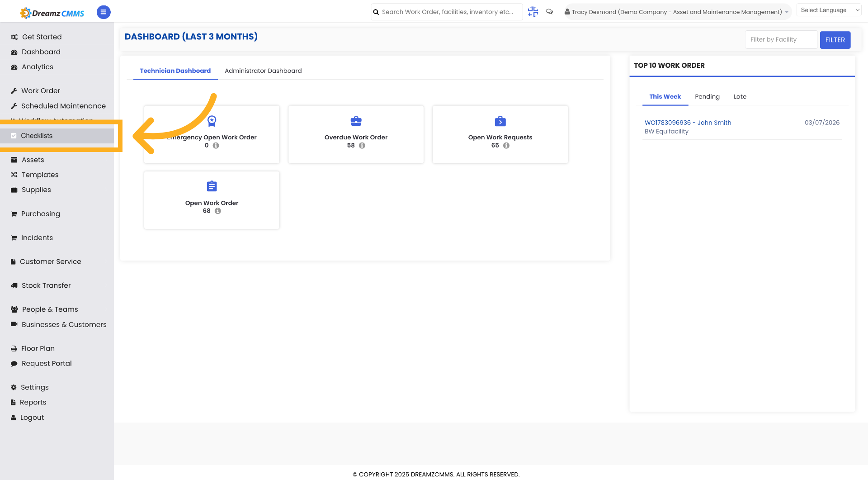The image size is (868, 480).
Task: Click the Get Started gears icon
Action: pos(14,37)
